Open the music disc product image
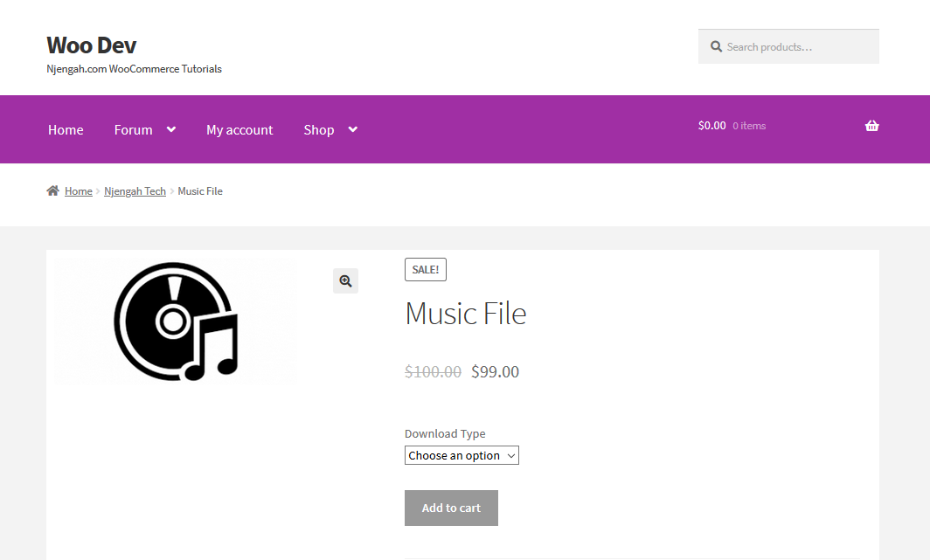 176,321
